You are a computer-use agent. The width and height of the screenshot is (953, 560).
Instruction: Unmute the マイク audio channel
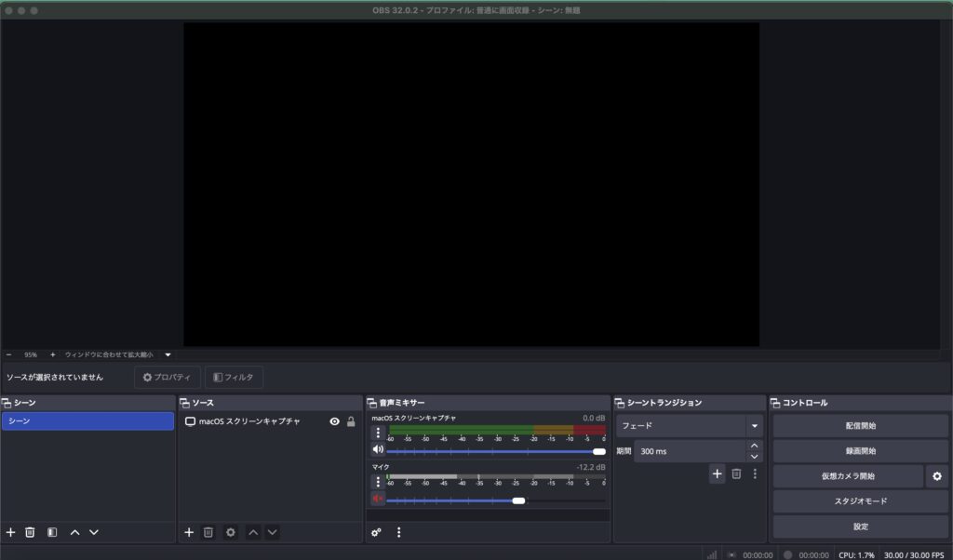[x=378, y=500]
